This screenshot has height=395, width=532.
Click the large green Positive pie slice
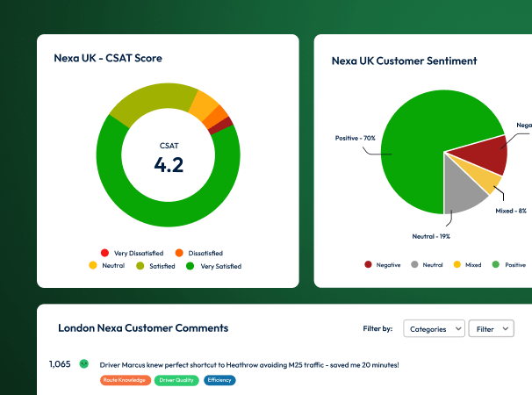pyautogui.click(x=413, y=140)
